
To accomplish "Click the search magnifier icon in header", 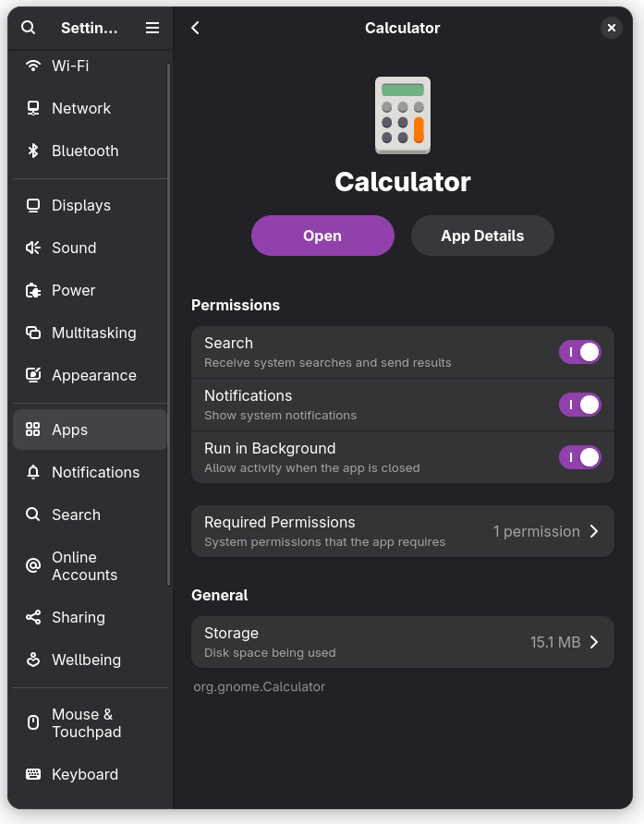I will (x=29, y=28).
